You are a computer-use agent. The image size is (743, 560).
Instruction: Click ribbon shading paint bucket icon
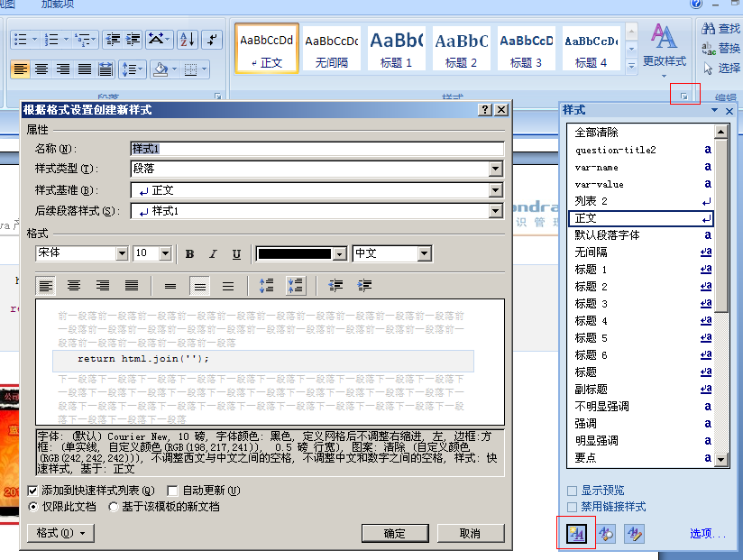coord(161,69)
